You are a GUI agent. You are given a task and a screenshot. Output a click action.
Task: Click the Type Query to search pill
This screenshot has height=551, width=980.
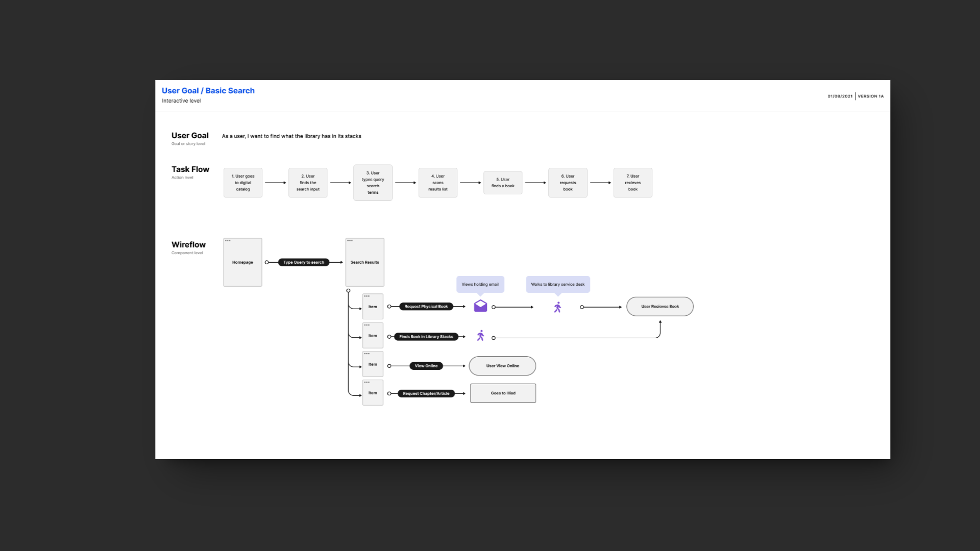click(x=304, y=262)
